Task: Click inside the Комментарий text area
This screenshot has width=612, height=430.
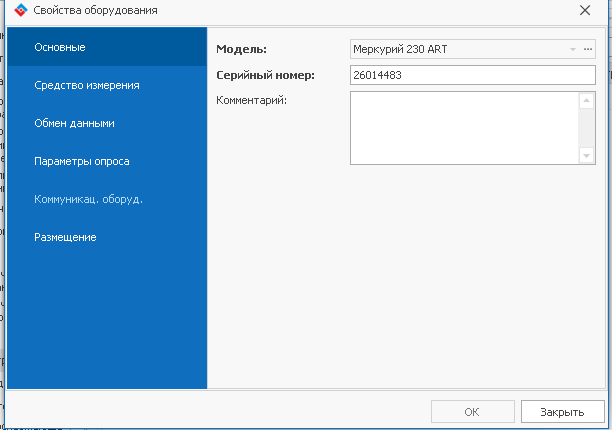Action: 464,128
